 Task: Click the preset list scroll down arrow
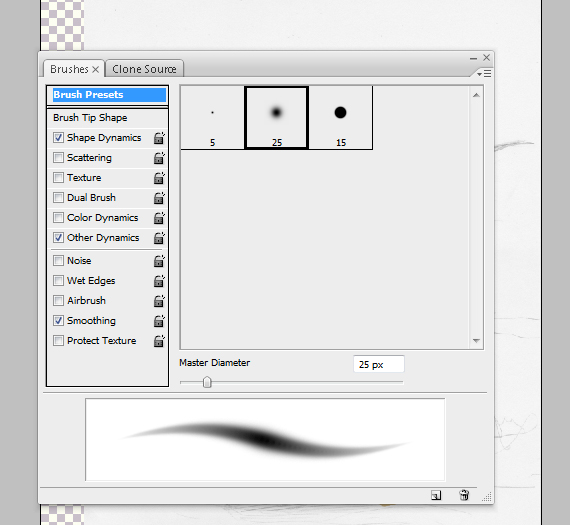[476, 341]
